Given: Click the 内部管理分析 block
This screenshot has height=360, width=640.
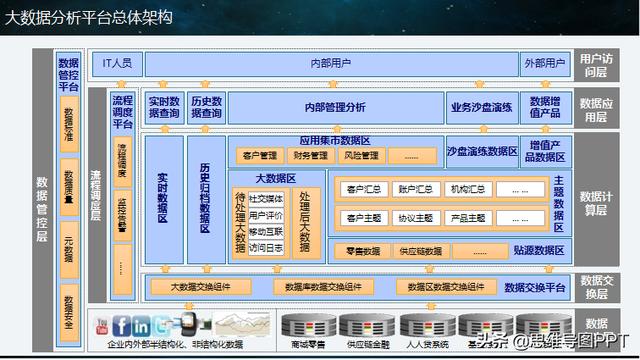Looking at the screenshot, I should tap(336, 108).
